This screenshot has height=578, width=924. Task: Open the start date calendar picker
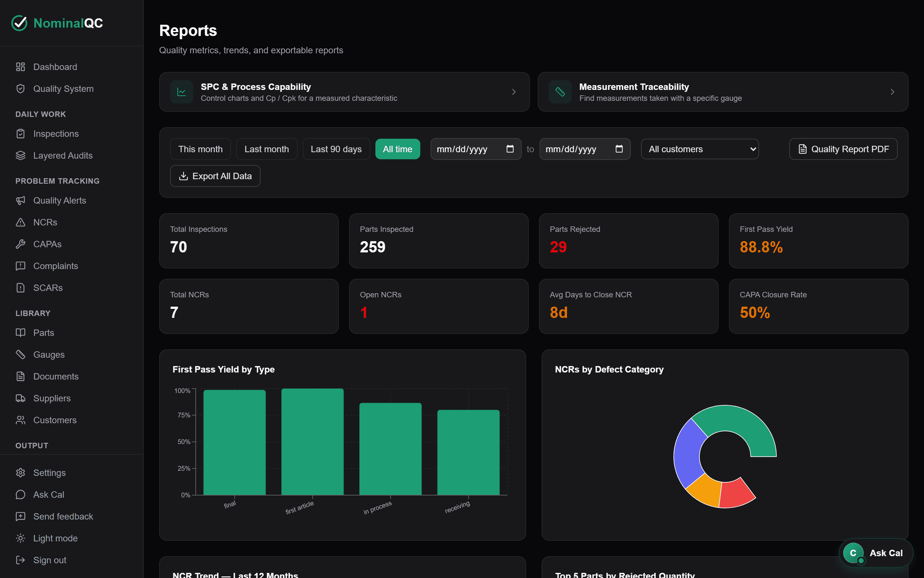[x=510, y=149]
